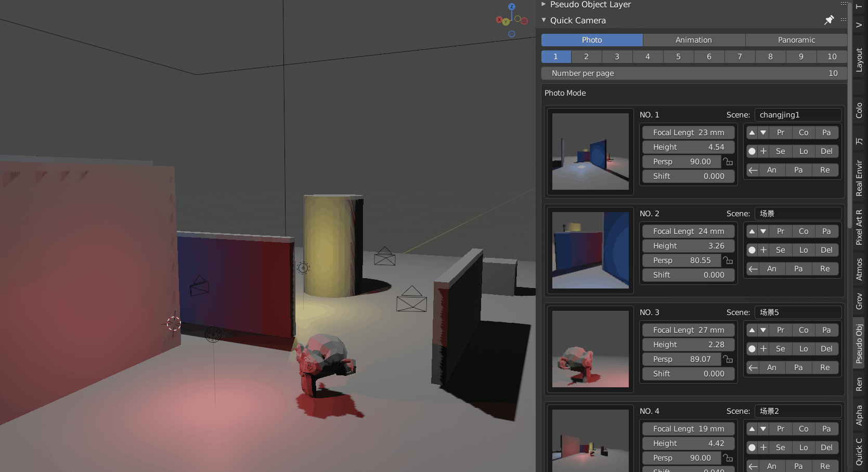Click the Z axis on the viewport gizmo

point(511,8)
